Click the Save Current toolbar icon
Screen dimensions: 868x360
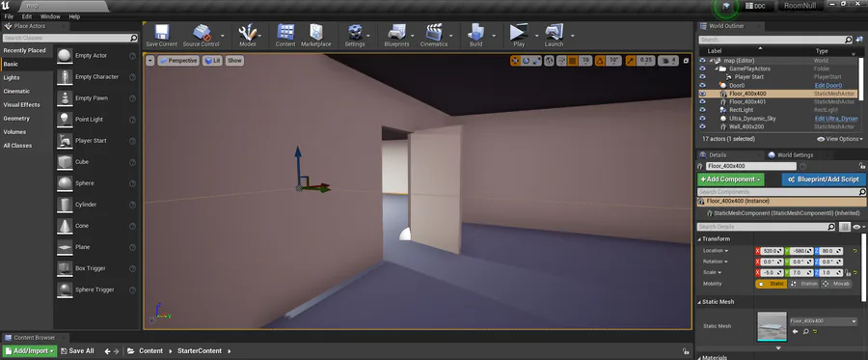(x=162, y=32)
